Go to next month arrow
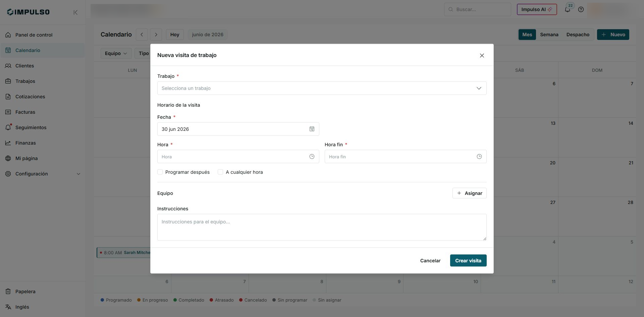This screenshot has width=644, height=317. (x=156, y=35)
